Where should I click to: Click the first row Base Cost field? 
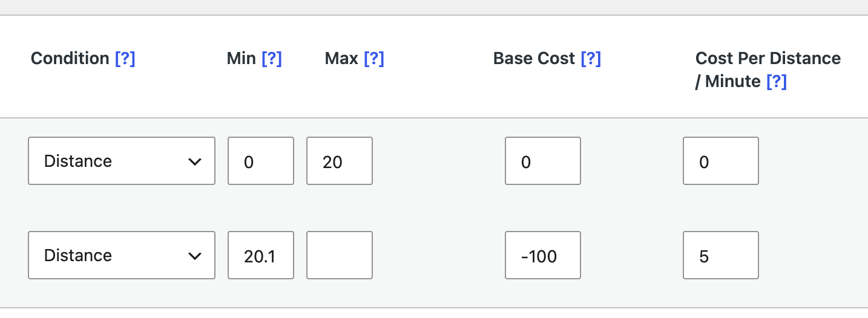tap(543, 161)
